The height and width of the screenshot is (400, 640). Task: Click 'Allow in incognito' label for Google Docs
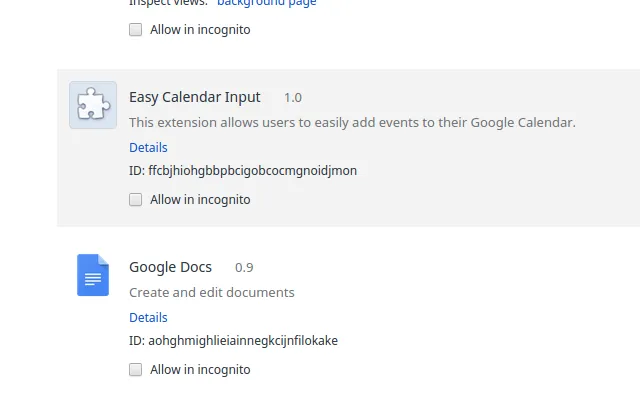(x=200, y=370)
